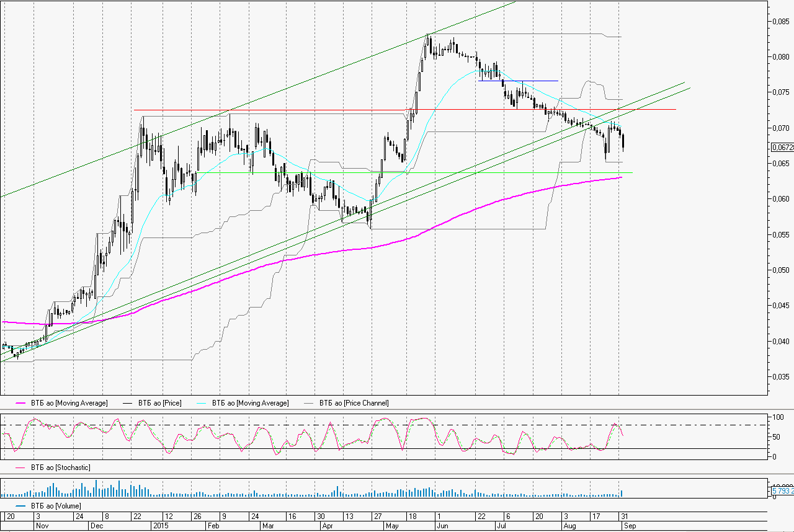
Task: Select the ВТБ ао [Price Channel] legend entry
Action: point(354,404)
